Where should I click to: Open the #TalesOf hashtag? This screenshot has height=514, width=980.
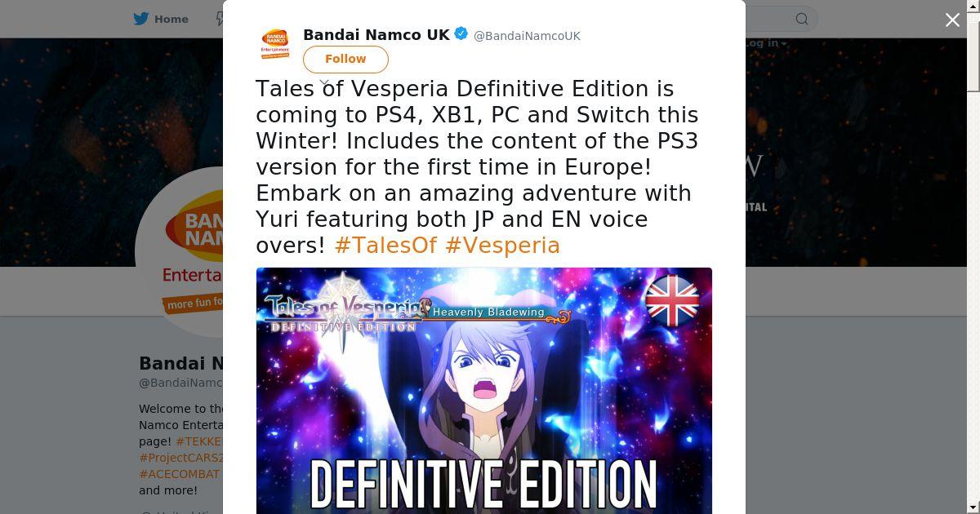385,246
